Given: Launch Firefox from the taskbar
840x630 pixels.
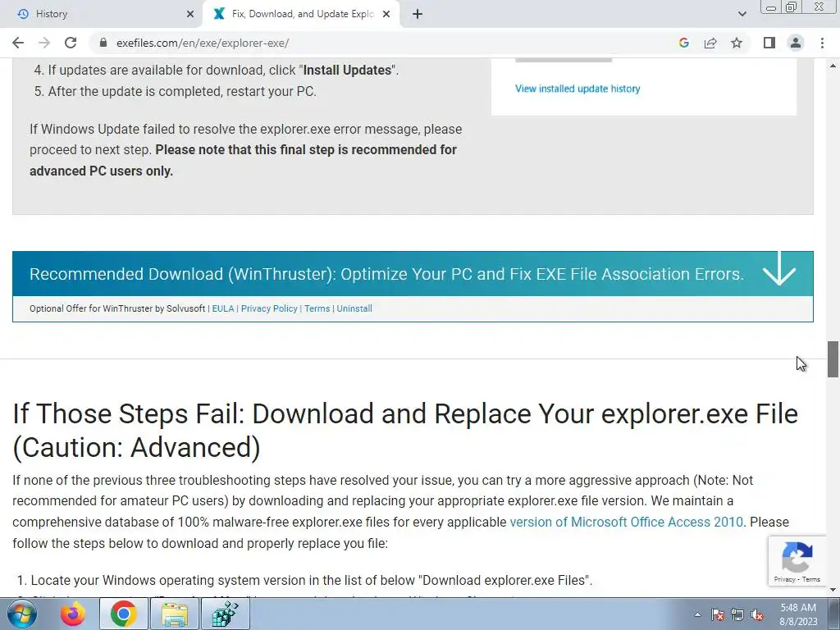Looking at the screenshot, I should pyautogui.click(x=73, y=614).
